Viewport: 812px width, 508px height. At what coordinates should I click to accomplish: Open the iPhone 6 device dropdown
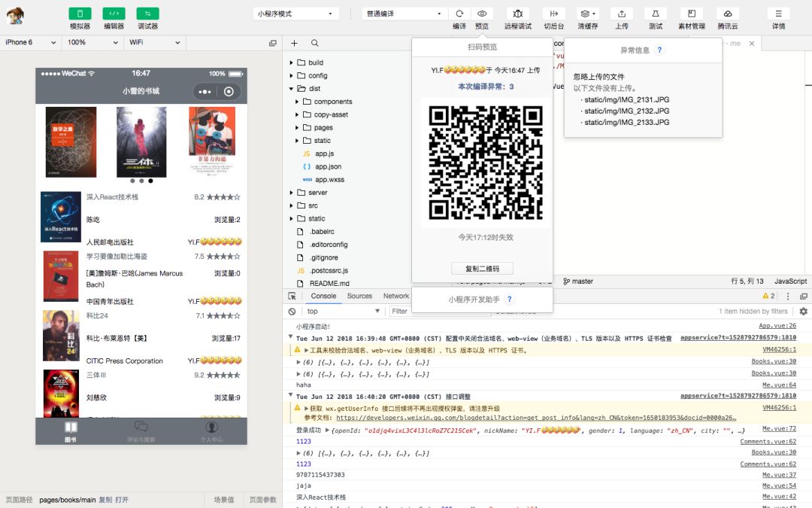tap(31, 42)
